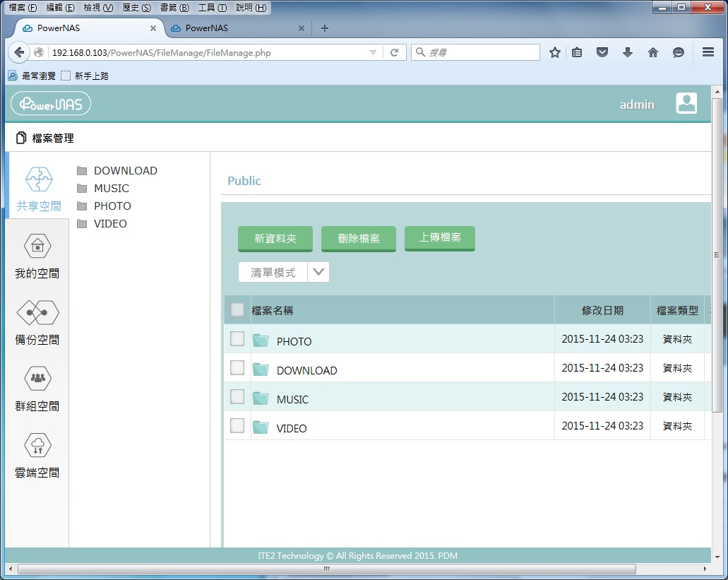Open the admin user profile icon
This screenshot has height=580, width=728.
click(686, 103)
